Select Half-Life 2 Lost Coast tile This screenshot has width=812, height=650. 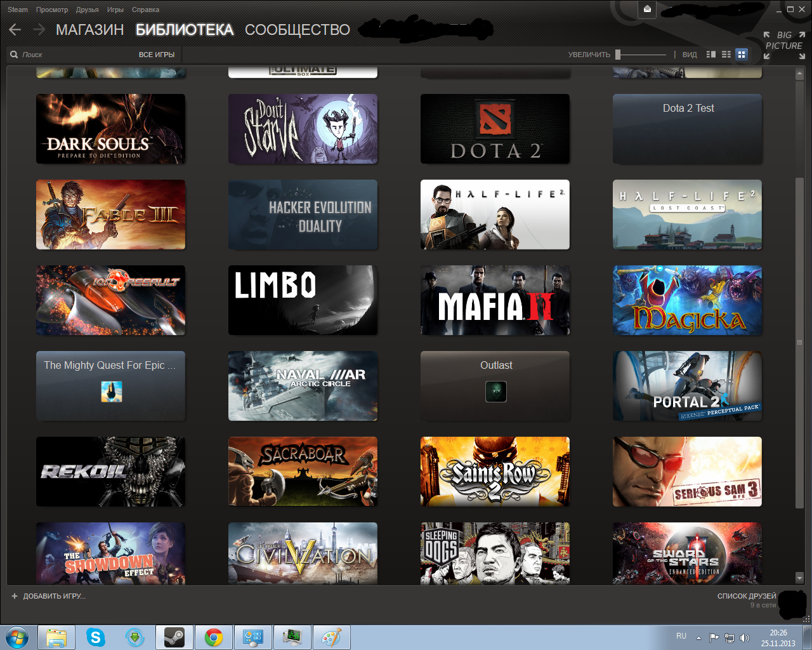click(x=687, y=215)
